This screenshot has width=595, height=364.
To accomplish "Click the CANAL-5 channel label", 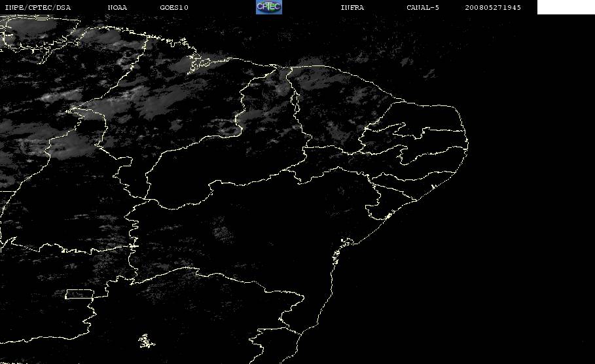I will click(x=423, y=8).
